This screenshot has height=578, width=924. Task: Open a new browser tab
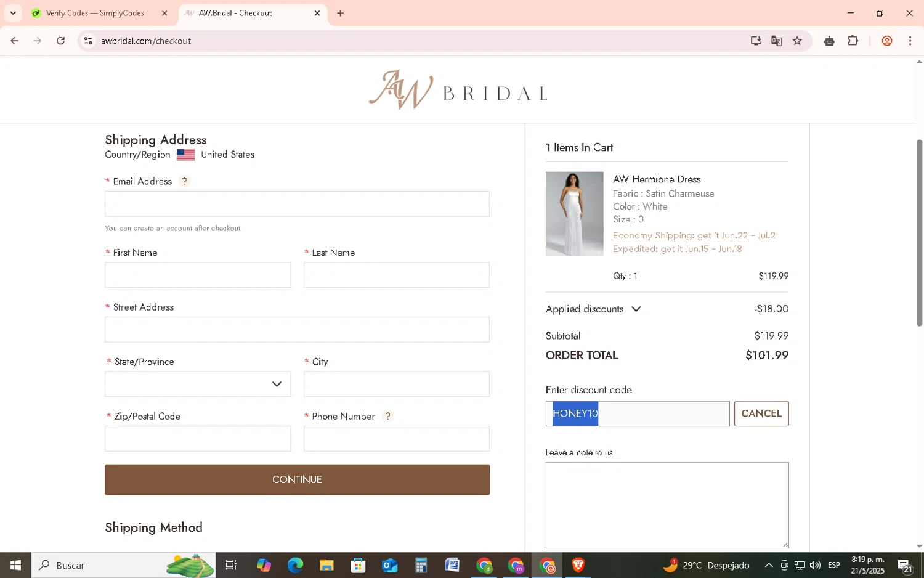click(340, 13)
